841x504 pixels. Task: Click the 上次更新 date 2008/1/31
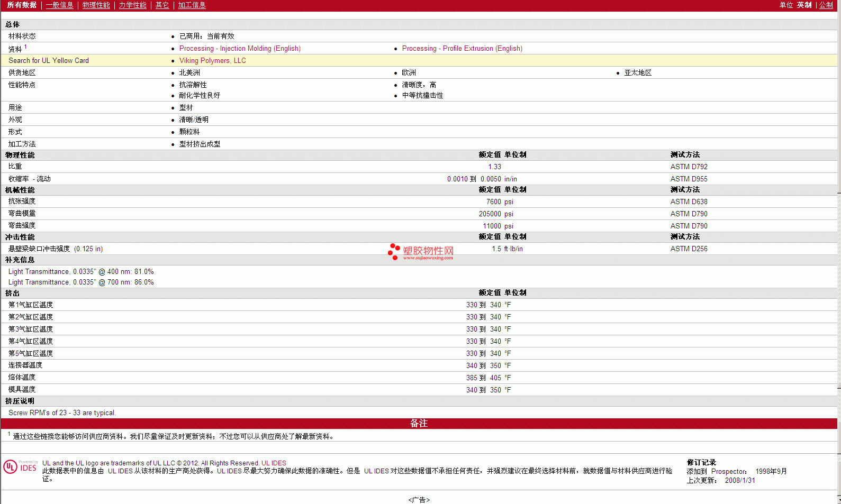click(x=740, y=480)
